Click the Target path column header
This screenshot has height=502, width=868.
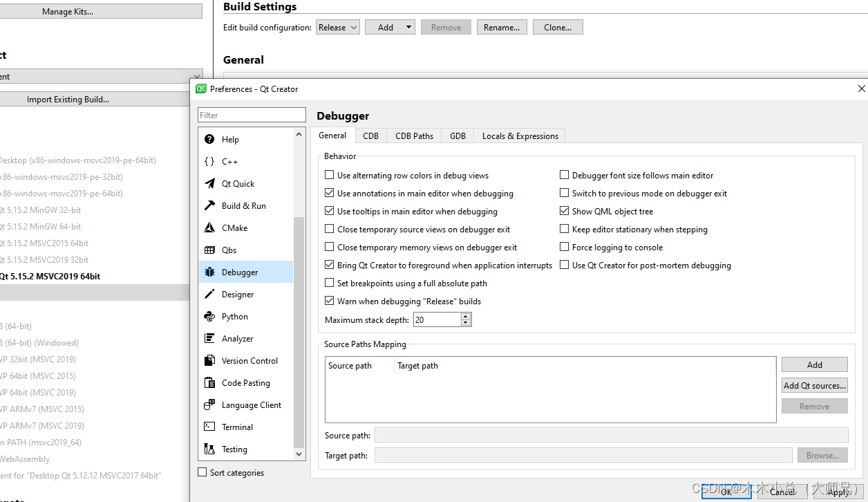point(417,366)
